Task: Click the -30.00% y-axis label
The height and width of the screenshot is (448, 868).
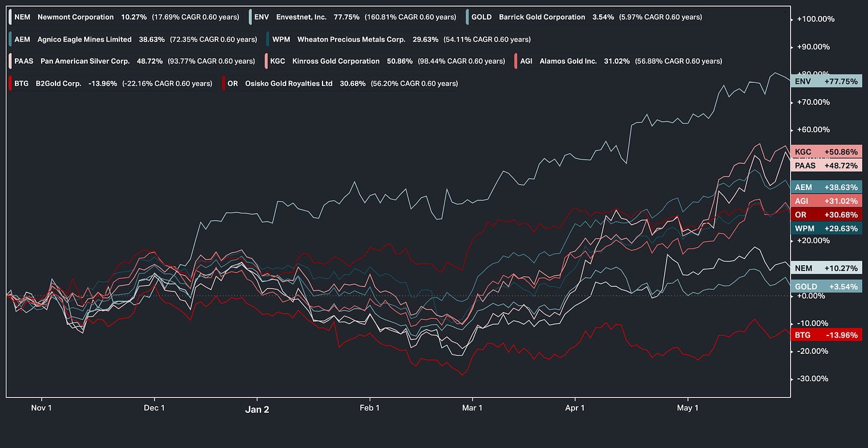Action: click(x=813, y=379)
